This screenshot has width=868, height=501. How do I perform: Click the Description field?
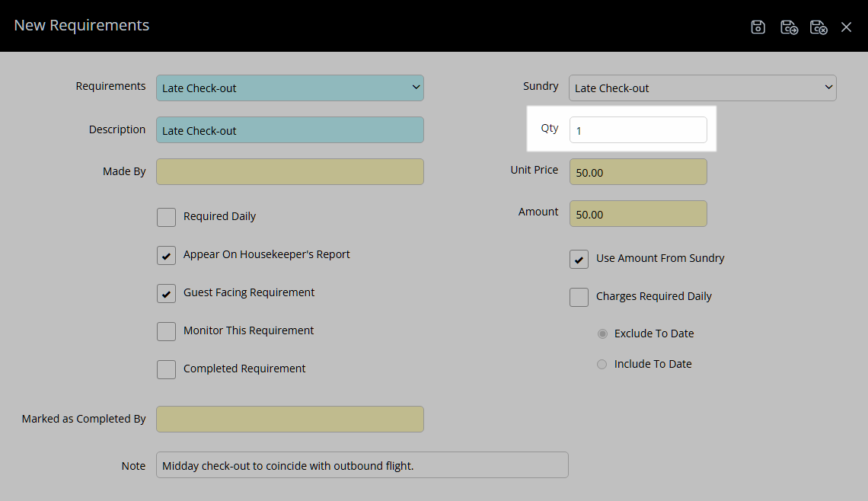pos(290,130)
